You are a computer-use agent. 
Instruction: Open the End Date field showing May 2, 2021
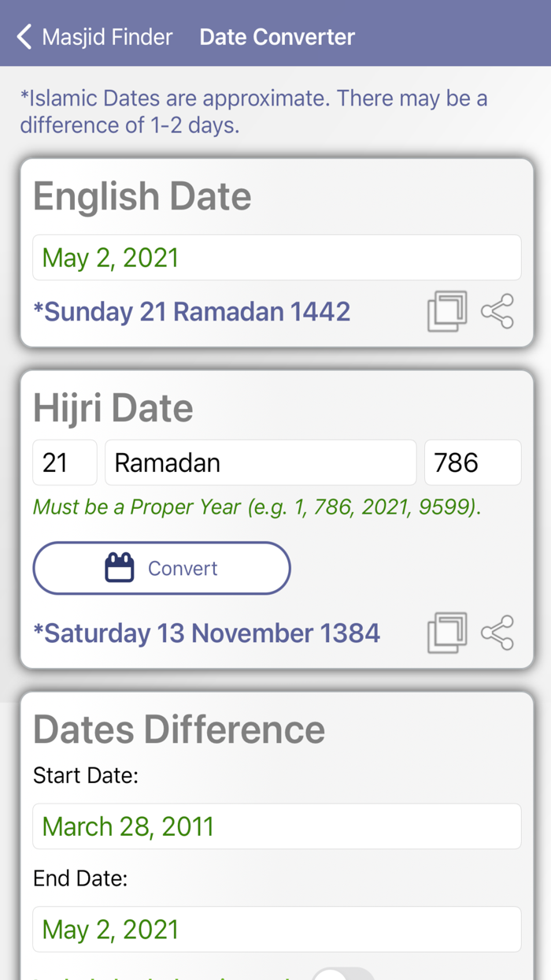click(x=275, y=929)
